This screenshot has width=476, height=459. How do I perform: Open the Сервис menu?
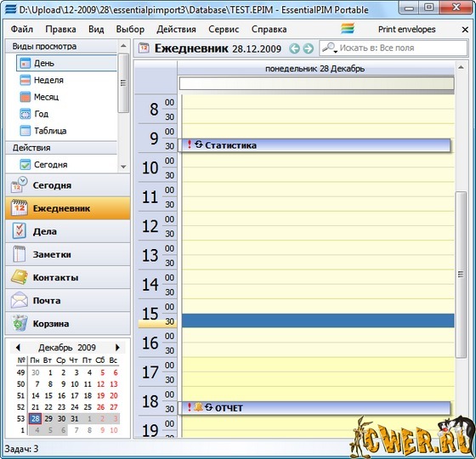pos(224,29)
